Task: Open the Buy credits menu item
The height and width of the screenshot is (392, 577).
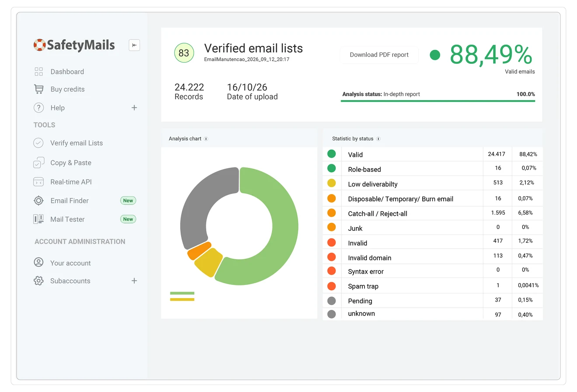Action: pyautogui.click(x=68, y=89)
